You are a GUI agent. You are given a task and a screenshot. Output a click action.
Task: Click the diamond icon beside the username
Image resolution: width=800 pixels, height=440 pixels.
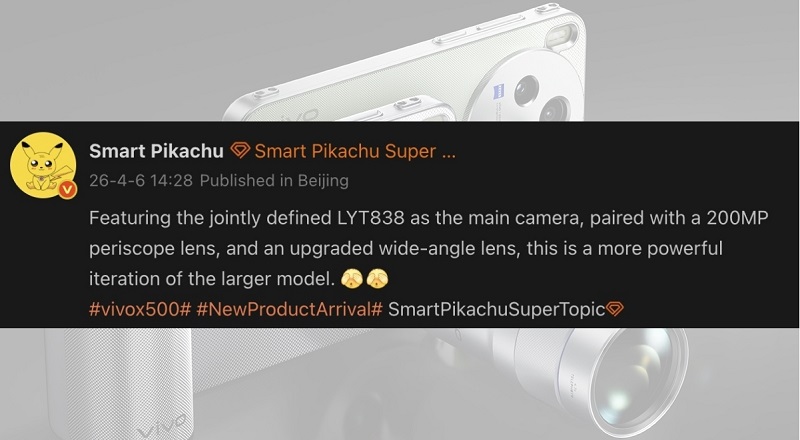click(240, 151)
